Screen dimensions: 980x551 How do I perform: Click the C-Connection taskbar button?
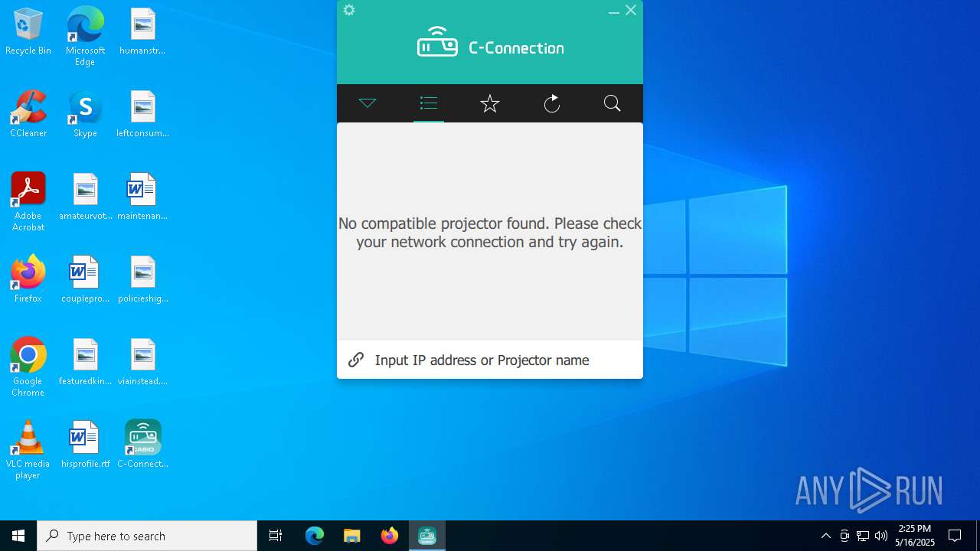coord(427,536)
